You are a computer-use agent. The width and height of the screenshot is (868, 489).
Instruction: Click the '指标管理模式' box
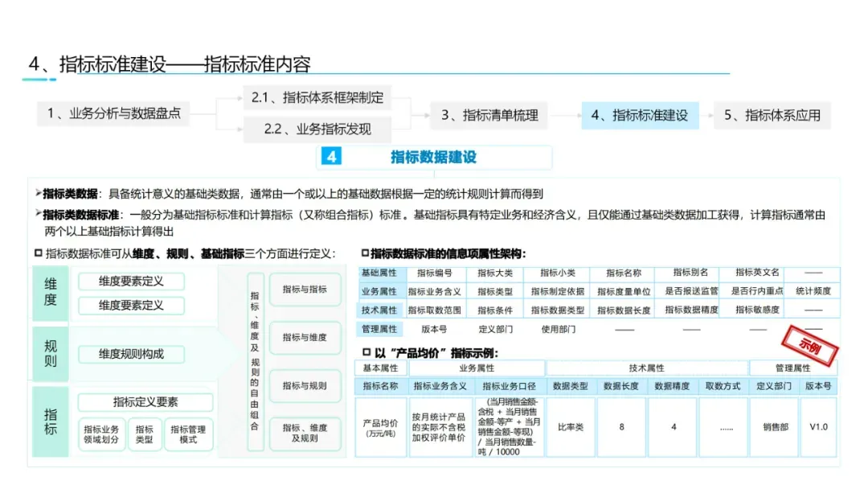(x=188, y=434)
